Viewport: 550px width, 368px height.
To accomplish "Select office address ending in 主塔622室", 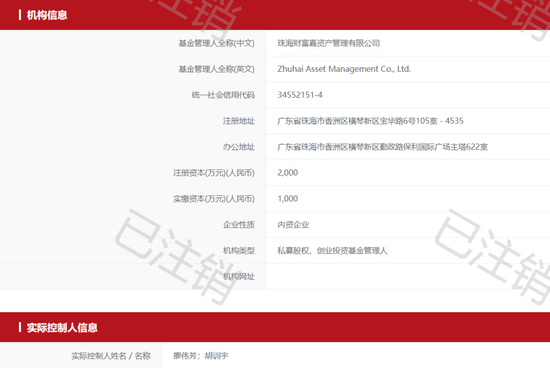I will point(382,147).
